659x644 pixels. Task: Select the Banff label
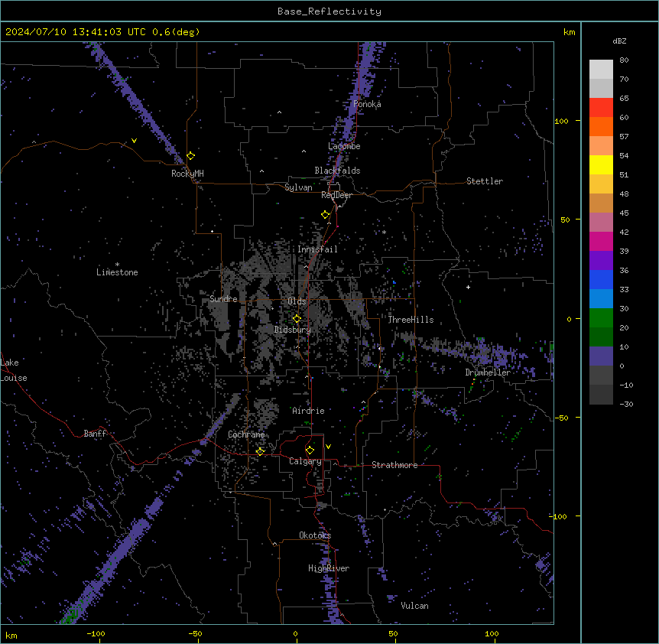point(95,434)
